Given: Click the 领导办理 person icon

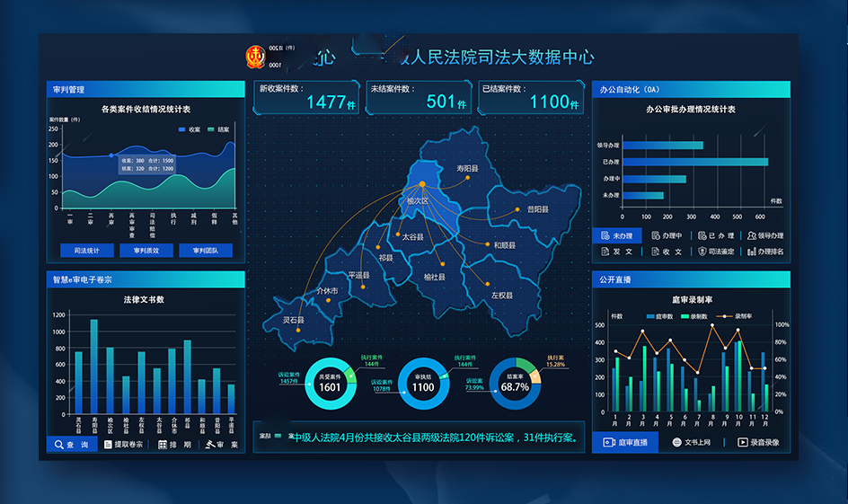Looking at the screenshot, I should pyautogui.click(x=751, y=235).
